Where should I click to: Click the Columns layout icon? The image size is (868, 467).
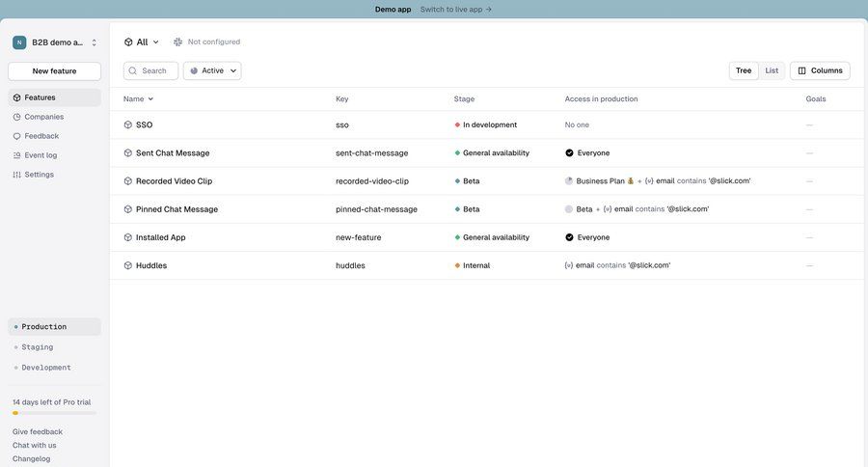pos(801,70)
